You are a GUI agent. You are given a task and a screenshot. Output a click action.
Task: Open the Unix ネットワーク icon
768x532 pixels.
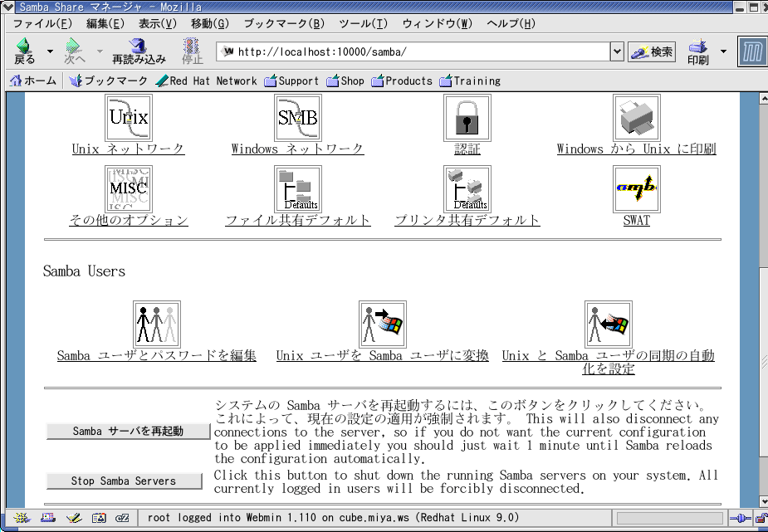(129, 118)
